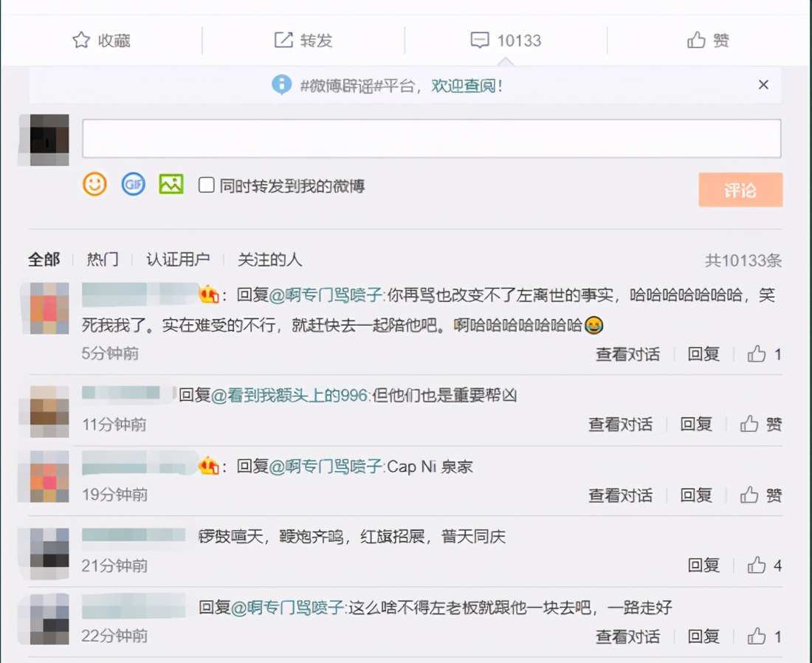Viewport: 812px width, 663px height.
Task: Enable 同时转发到我的微博 checkbox
Action: click(x=207, y=185)
